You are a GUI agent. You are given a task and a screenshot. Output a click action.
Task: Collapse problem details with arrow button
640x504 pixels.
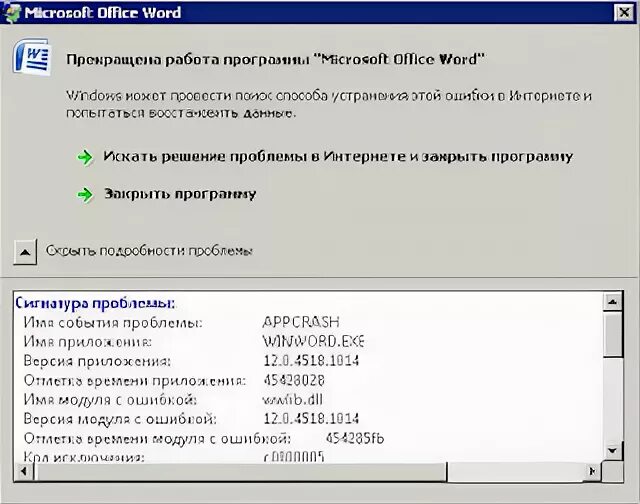pyautogui.click(x=25, y=252)
